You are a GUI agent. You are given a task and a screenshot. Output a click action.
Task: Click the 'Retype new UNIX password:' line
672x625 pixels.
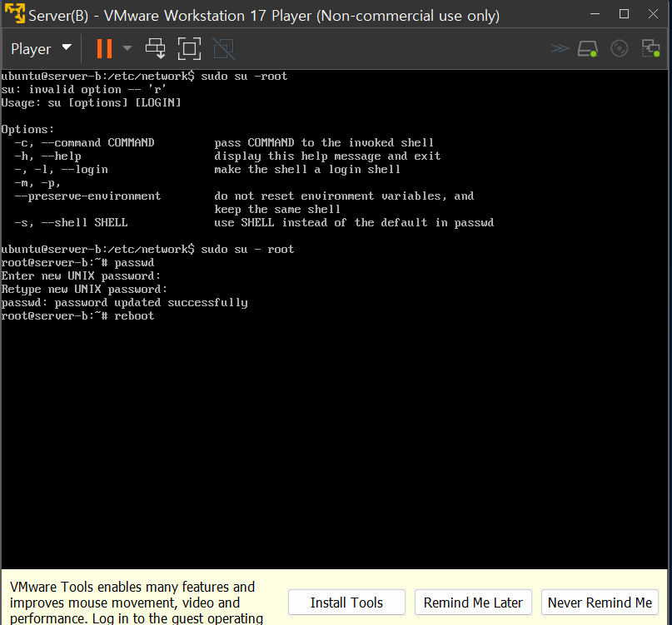click(x=84, y=290)
